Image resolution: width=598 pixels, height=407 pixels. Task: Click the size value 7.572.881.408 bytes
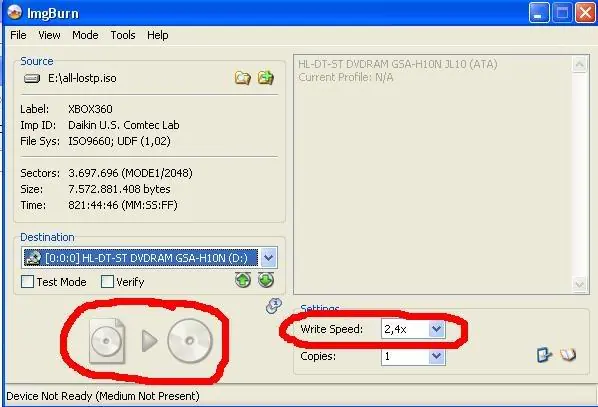tap(119, 189)
